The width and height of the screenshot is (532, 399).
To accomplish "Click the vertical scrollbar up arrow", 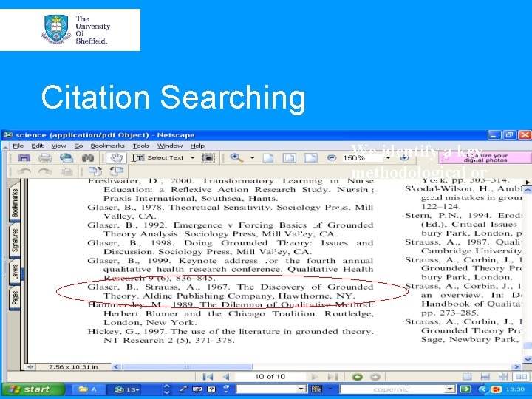I will pyautogui.click(x=528, y=190).
